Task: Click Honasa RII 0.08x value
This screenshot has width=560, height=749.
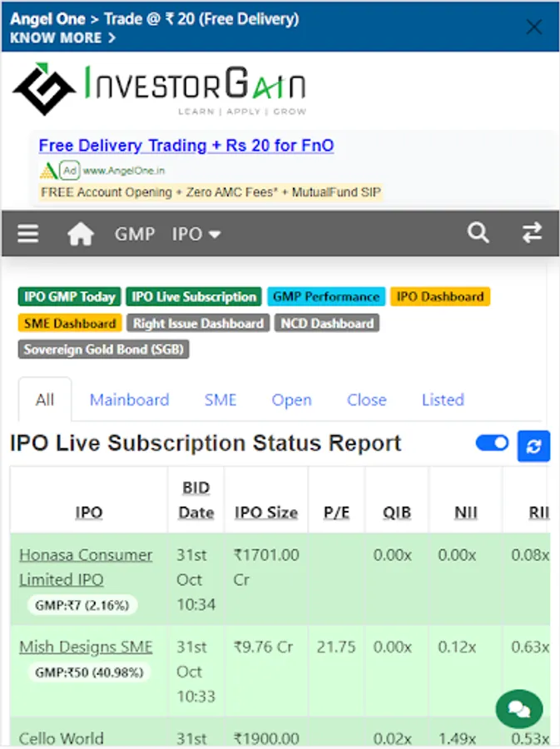Action: (x=530, y=554)
